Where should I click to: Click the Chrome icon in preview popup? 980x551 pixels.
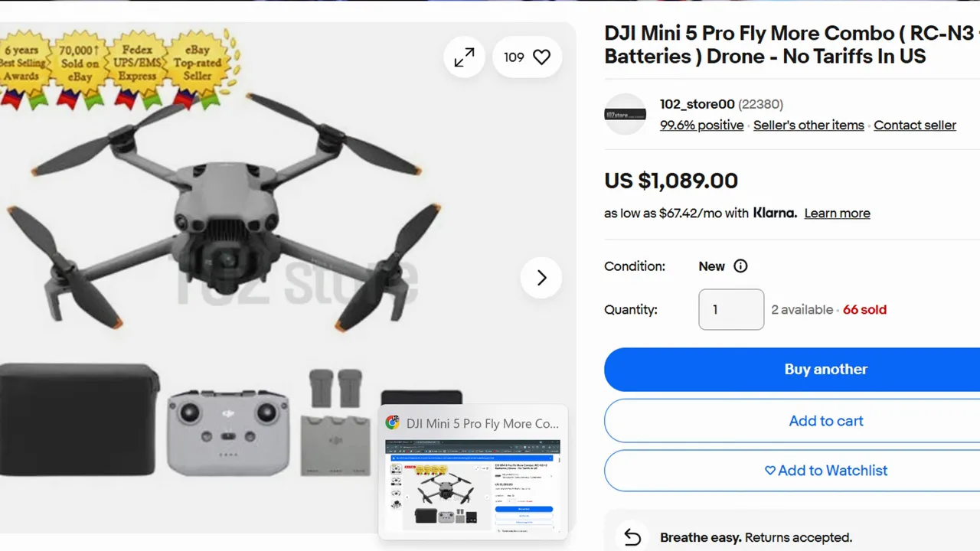click(393, 422)
